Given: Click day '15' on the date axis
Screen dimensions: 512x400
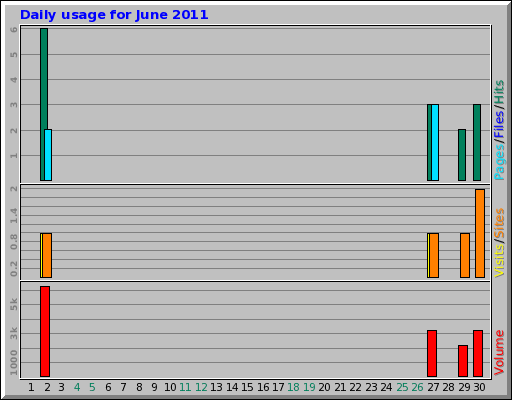Looking at the screenshot, I should (x=247, y=387).
